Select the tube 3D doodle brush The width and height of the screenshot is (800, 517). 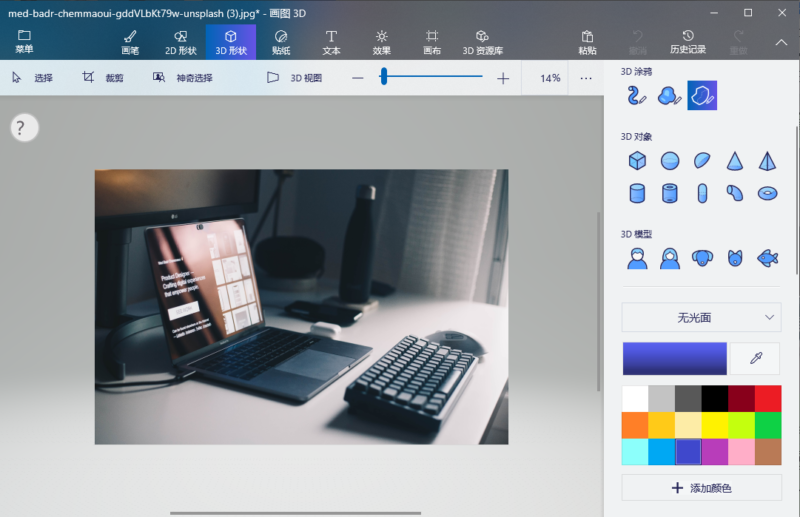point(637,95)
